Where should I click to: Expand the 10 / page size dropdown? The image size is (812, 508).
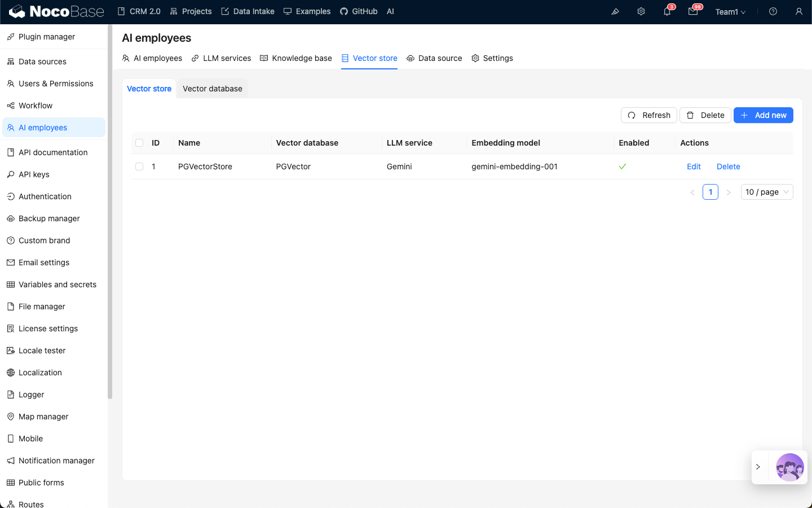click(767, 192)
